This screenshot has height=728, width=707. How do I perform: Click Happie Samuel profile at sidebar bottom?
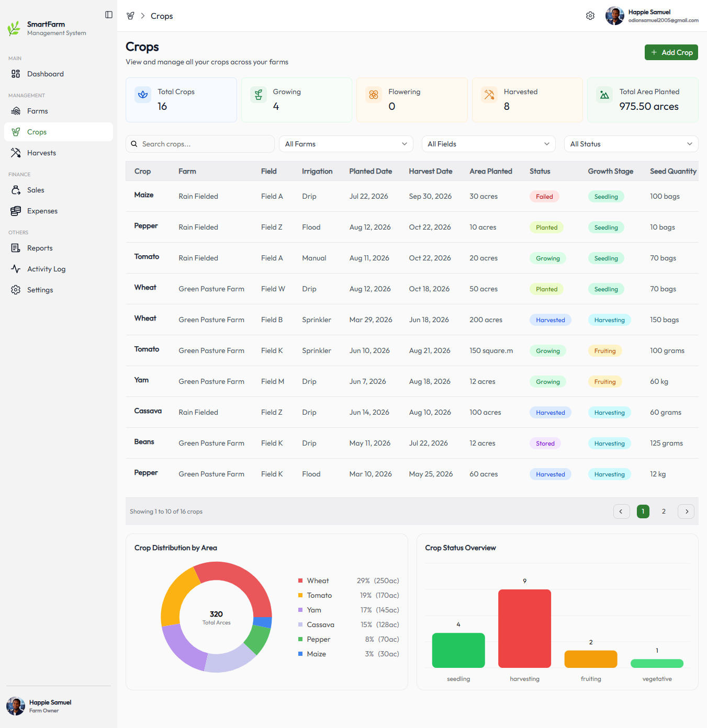click(x=40, y=706)
